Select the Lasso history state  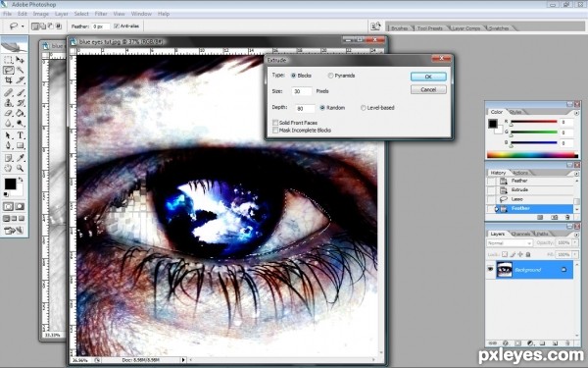point(530,199)
